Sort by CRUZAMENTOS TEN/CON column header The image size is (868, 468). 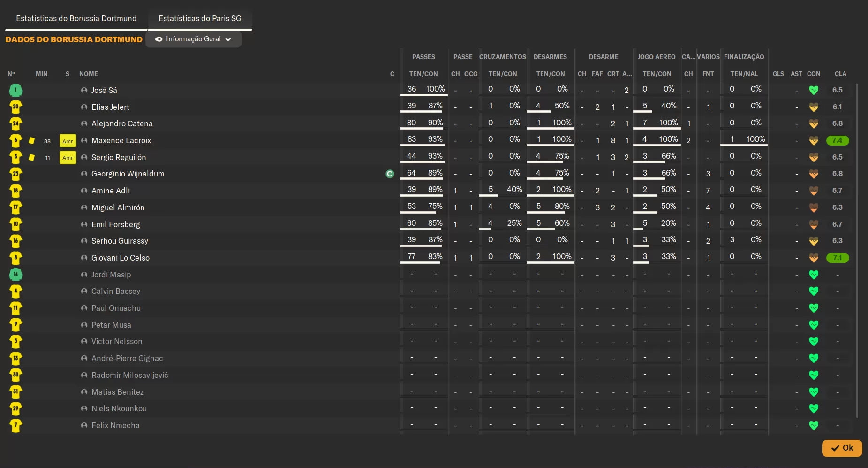[503, 74]
